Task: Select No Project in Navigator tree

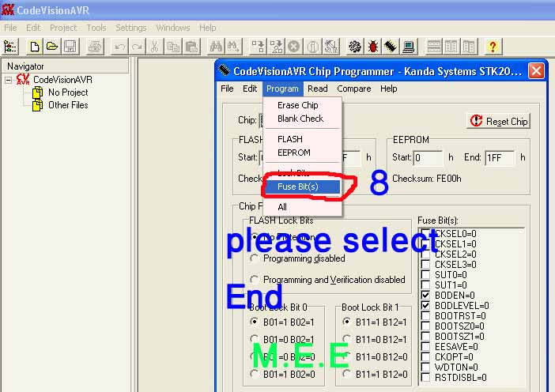Action: pyautogui.click(x=68, y=92)
